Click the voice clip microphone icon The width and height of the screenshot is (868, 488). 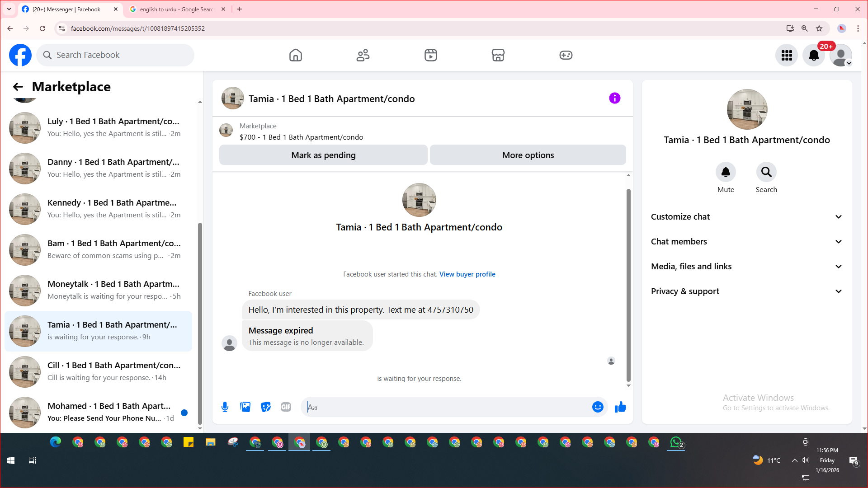[225, 407]
